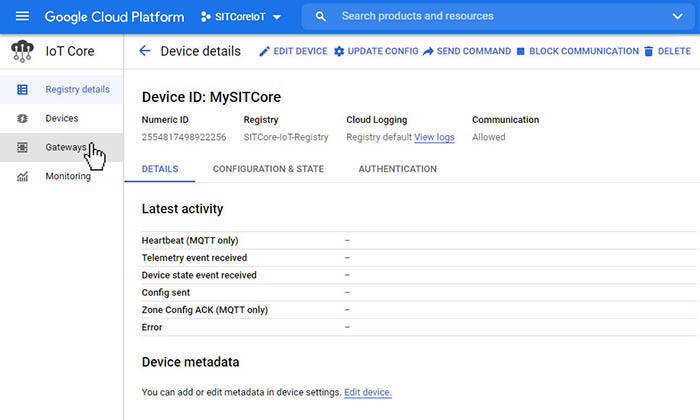Click the Gateways icon in sidebar
Screen dimensions: 700x420
coord(22,147)
